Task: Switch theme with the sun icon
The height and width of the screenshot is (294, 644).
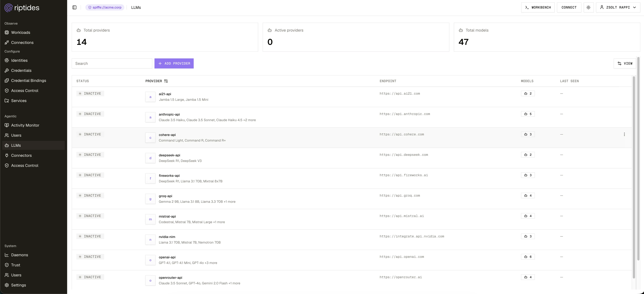Action: [588, 8]
